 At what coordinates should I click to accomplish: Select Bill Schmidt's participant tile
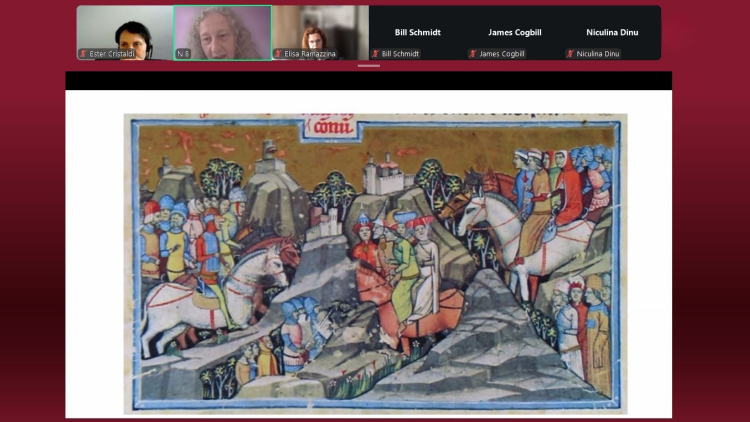(418, 33)
